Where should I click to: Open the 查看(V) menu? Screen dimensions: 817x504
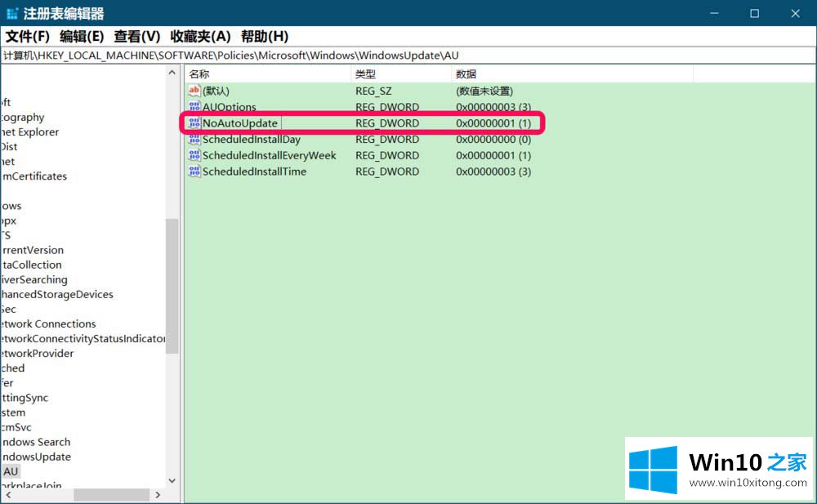click(x=137, y=37)
